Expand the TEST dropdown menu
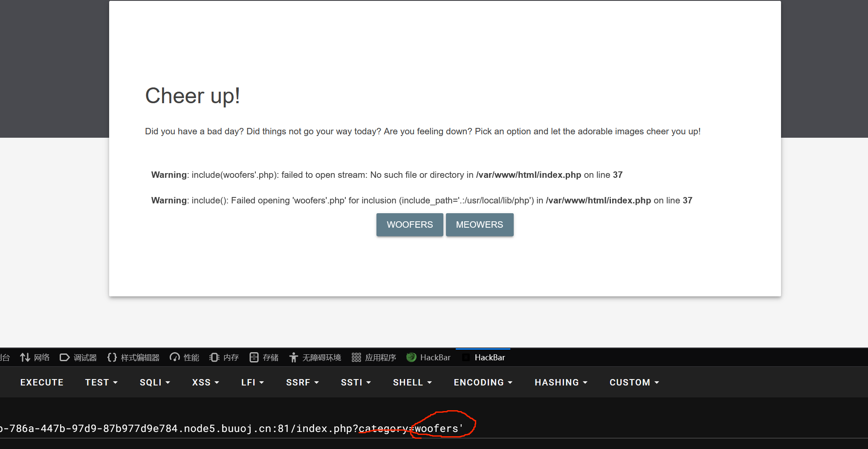The height and width of the screenshot is (449, 868). (101, 382)
